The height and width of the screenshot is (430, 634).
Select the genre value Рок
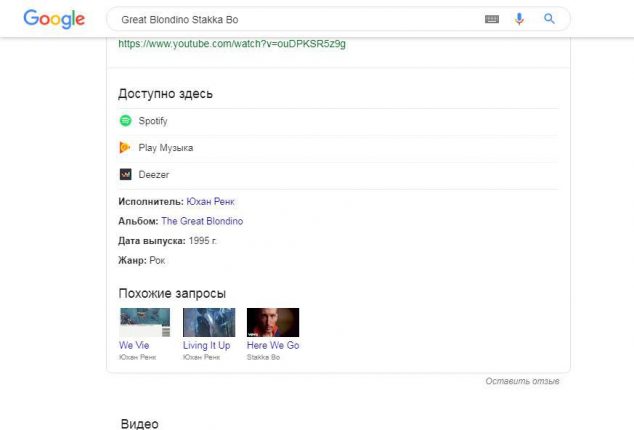(x=157, y=261)
